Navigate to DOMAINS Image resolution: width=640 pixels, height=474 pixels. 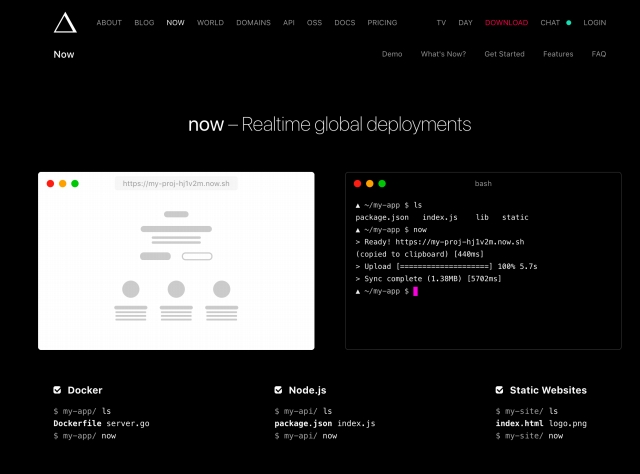tap(253, 22)
